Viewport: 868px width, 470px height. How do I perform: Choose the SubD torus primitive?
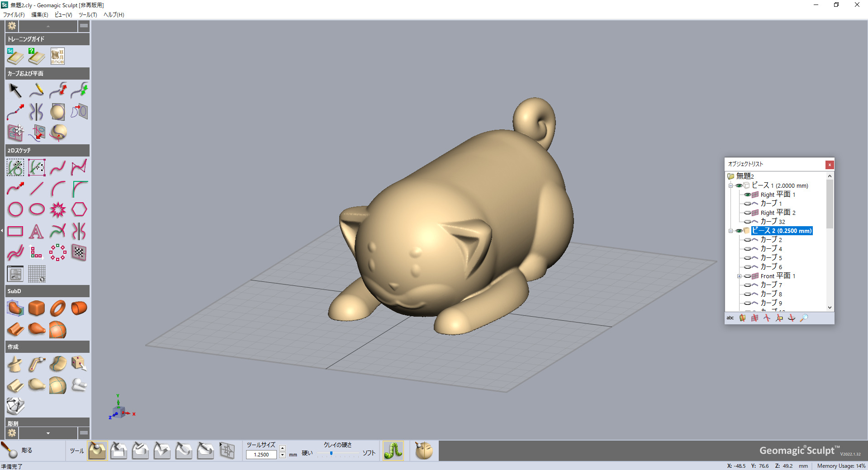click(x=58, y=308)
